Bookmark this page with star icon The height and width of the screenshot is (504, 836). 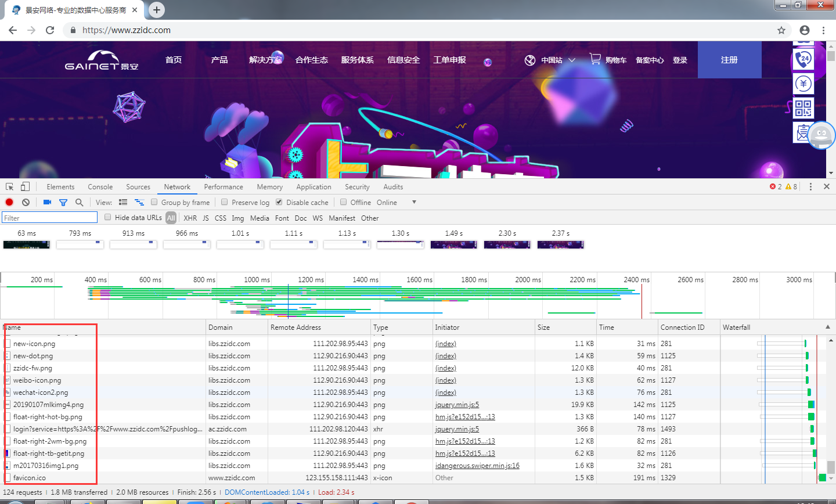[781, 30]
